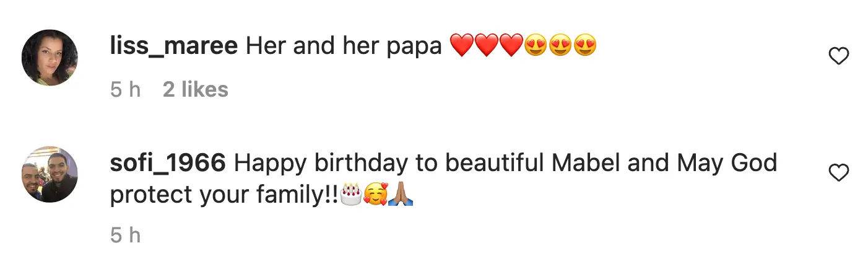868x274 pixels.
Task: Open liss_maree's profile picture
Action: (50, 58)
